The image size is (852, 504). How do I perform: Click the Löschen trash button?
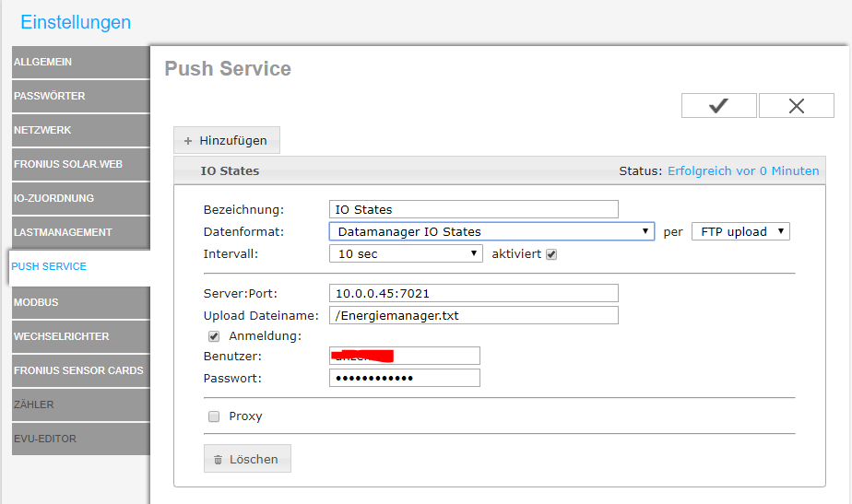pos(247,459)
